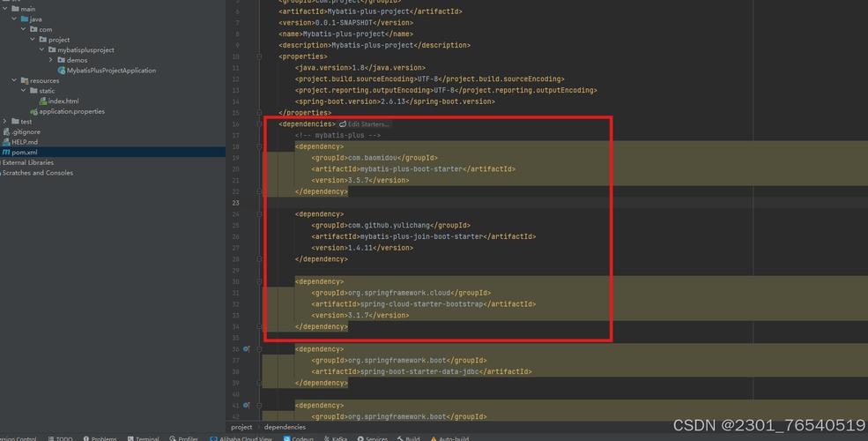Image resolution: width=868 pixels, height=441 pixels.
Task: Open the Problems tool window
Action: 100,438
